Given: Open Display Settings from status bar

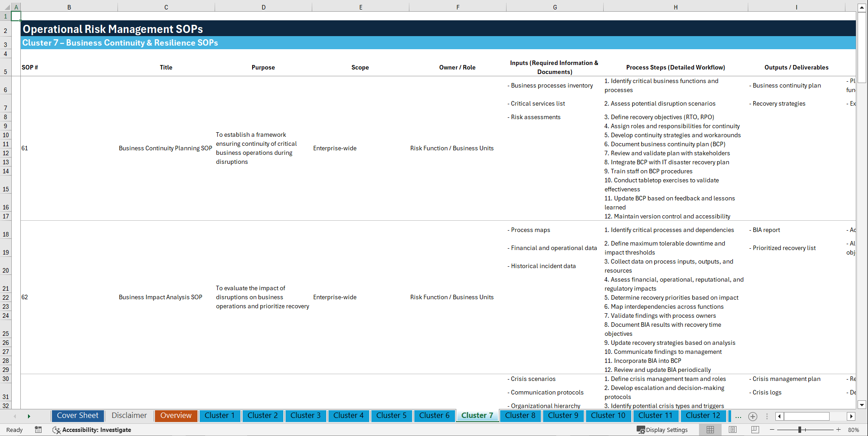Looking at the screenshot, I should [x=663, y=430].
